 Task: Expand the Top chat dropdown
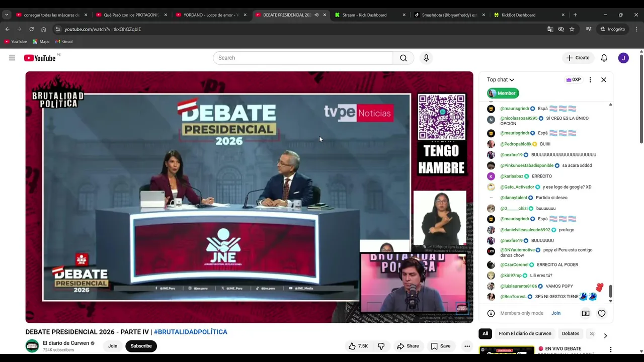point(501,79)
